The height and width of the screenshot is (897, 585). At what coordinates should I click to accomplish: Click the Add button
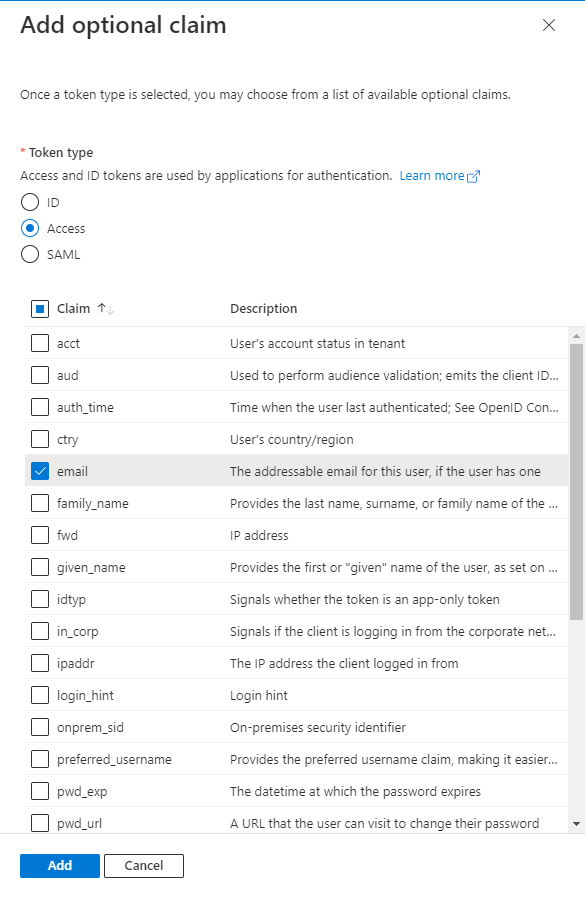(60, 866)
